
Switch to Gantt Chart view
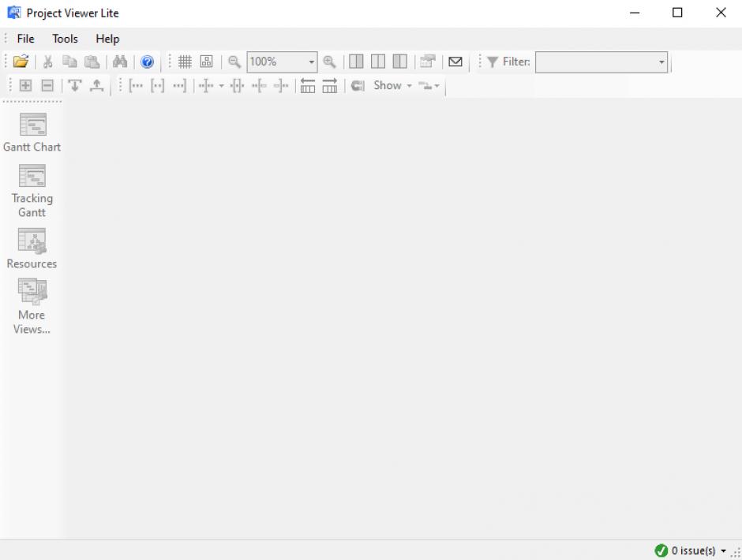(32, 133)
